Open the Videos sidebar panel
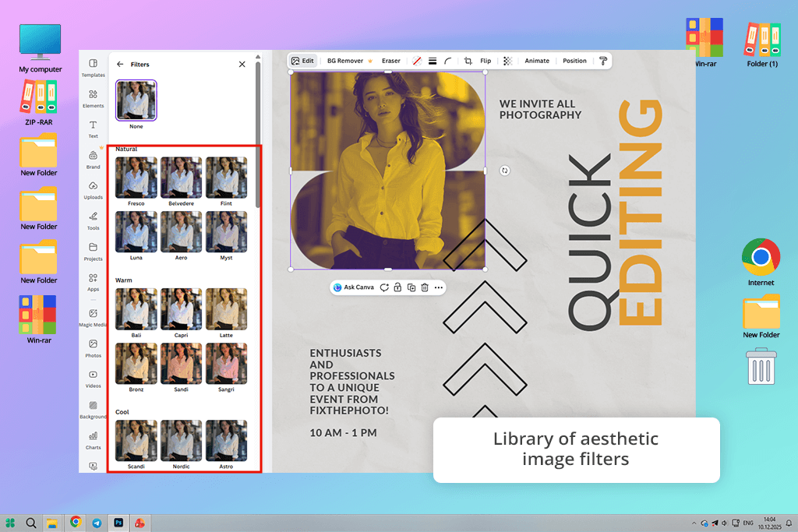This screenshot has width=798, height=532. pos(94,379)
